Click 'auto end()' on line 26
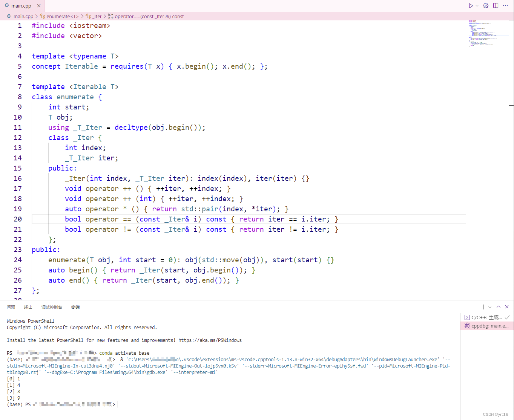 coord(69,280)
